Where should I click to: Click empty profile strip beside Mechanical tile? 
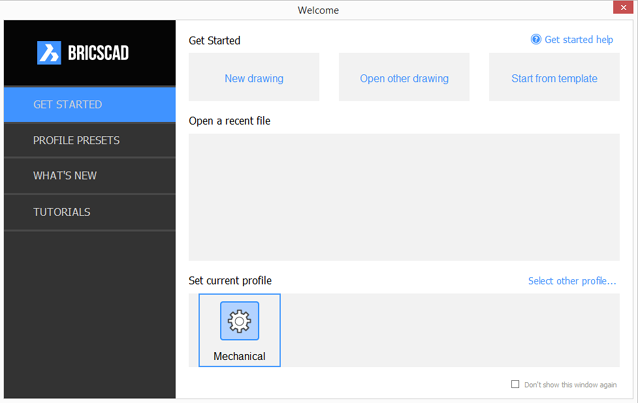click(x=450, y=330)
